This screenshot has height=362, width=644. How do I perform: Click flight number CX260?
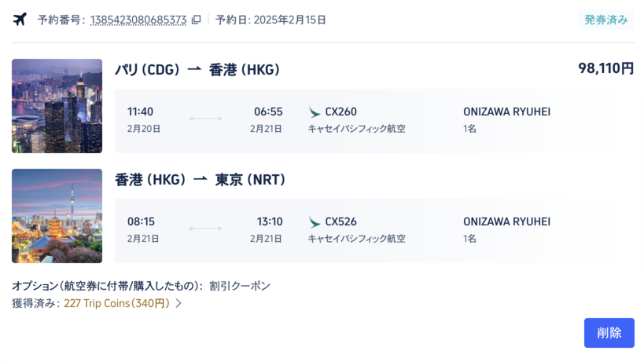pos(341,112)
